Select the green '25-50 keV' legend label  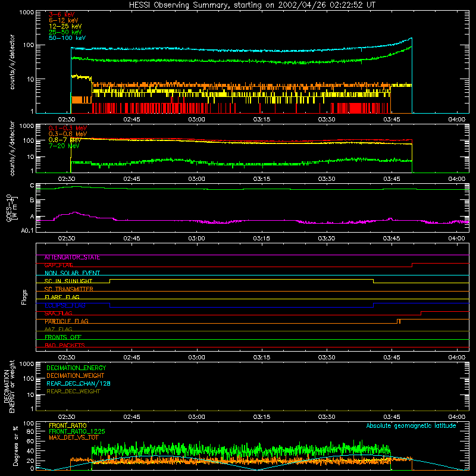click(x=65, y=32)
